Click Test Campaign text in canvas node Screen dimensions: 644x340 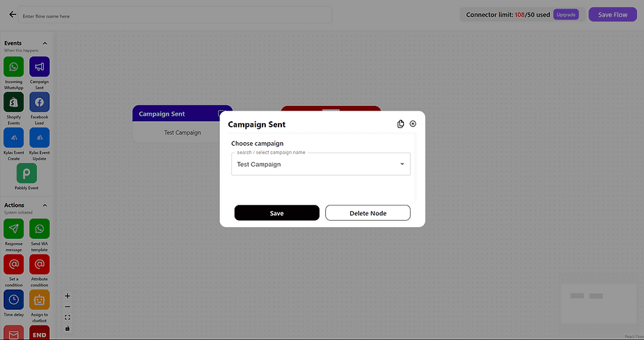(x=182, y=132)
